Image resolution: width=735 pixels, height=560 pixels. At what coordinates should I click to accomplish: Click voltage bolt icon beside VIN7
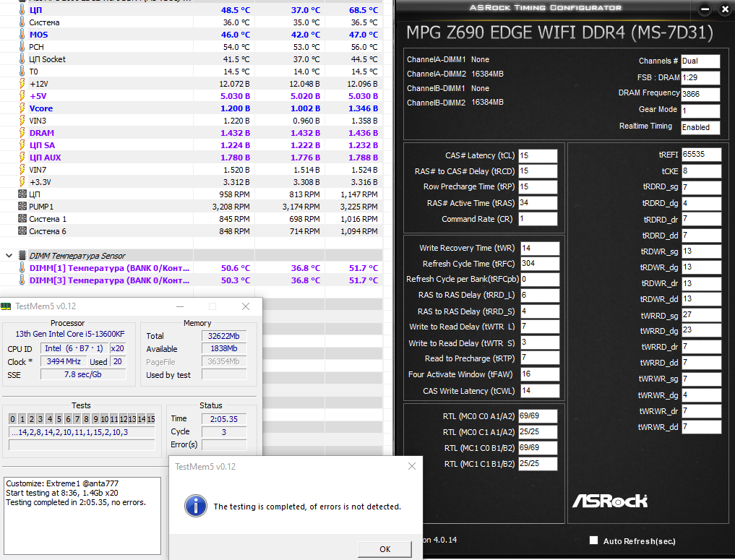tap(22, 170)
